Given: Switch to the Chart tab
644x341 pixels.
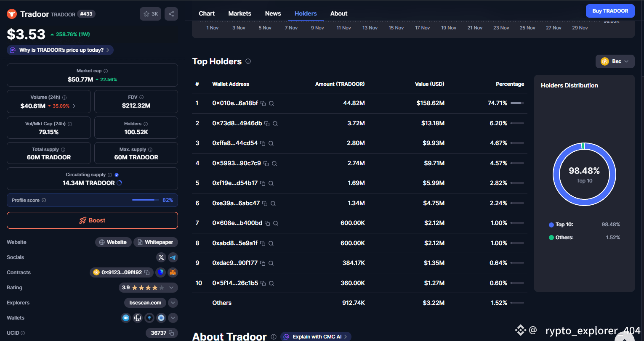Looking at the screenshot, I should tap(207, 13).
